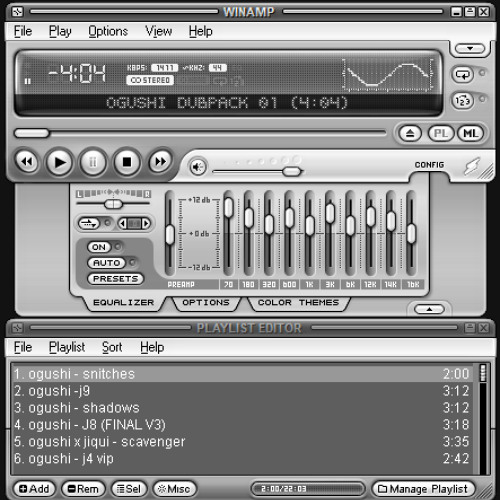This screenshot has height=500, width=500.
Task: Mute audio with the speaker icon
Action: click(x=198, y=167)
